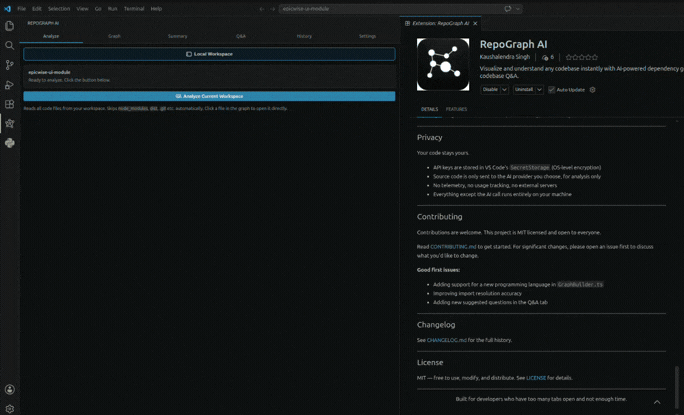Image resolution: width=684 pixels, height=415 pixels.
Task: Switch to the Summary tab
Action: 178,36
